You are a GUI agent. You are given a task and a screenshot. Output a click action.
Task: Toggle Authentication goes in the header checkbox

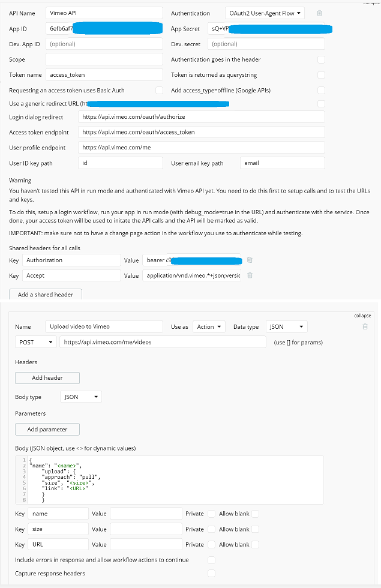(321, 59)
